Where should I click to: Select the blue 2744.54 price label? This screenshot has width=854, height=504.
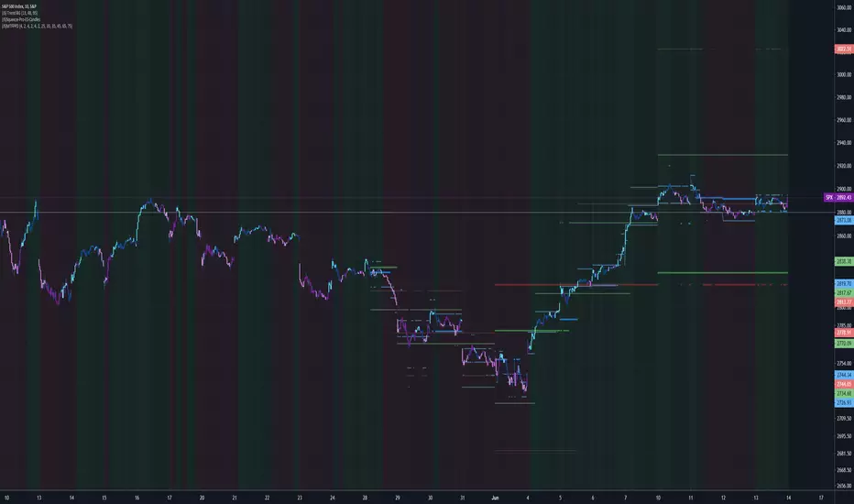point(844,375)
